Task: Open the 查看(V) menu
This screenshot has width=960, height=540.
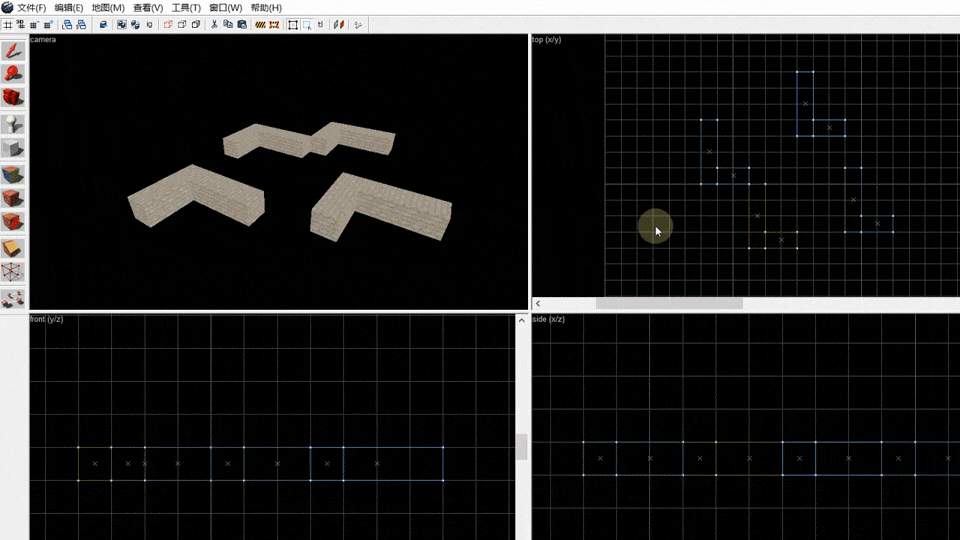Action: point(148,8)
